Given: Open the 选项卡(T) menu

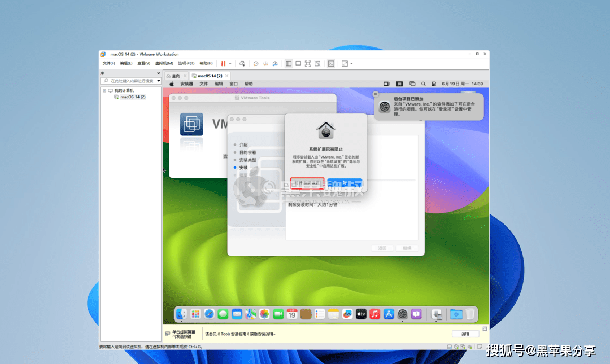Looking at the screenshot, I should [186, 63].
